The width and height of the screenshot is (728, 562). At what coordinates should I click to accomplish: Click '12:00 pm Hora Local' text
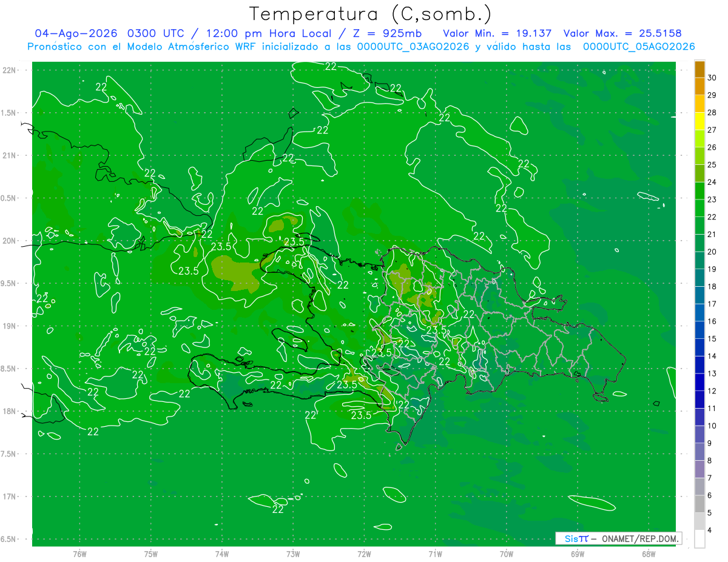tap(268, 33)
